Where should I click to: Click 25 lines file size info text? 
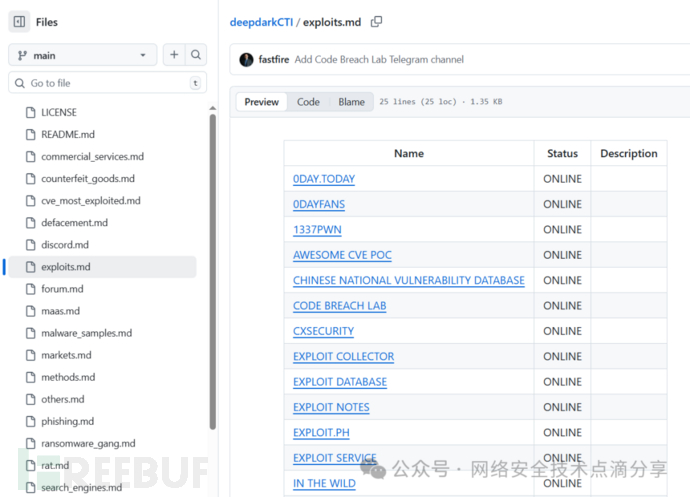(x=440, y=102)
